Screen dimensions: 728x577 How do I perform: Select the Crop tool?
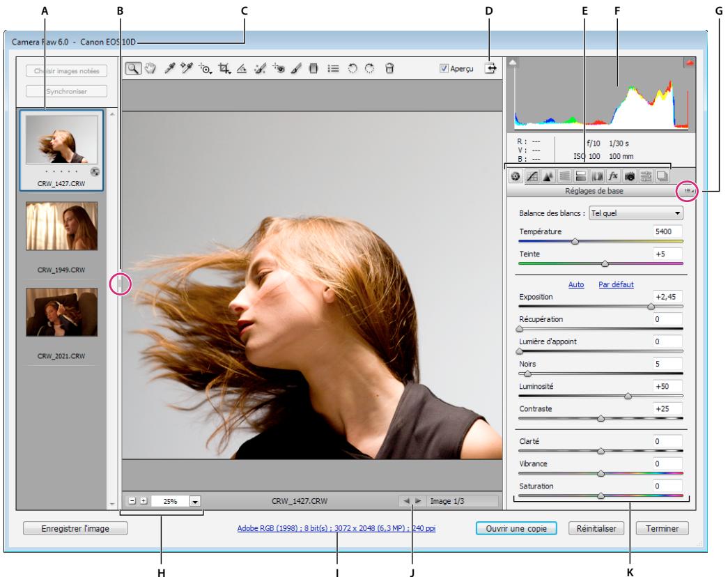225,69
